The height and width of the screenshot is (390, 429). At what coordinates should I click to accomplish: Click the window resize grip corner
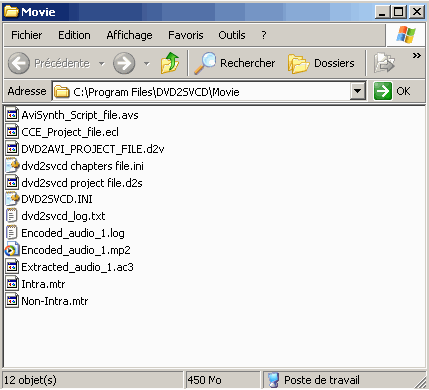click(x=420, y=382)
